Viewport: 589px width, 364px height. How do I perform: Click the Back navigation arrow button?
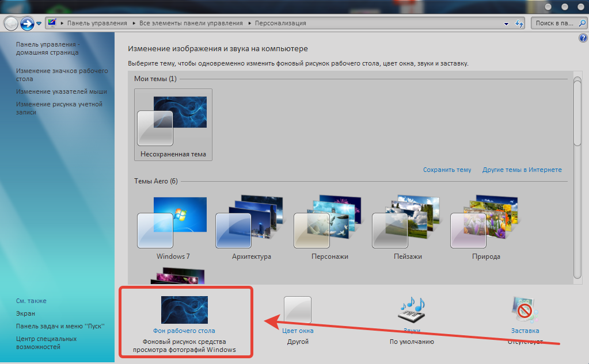coord(11,24)
